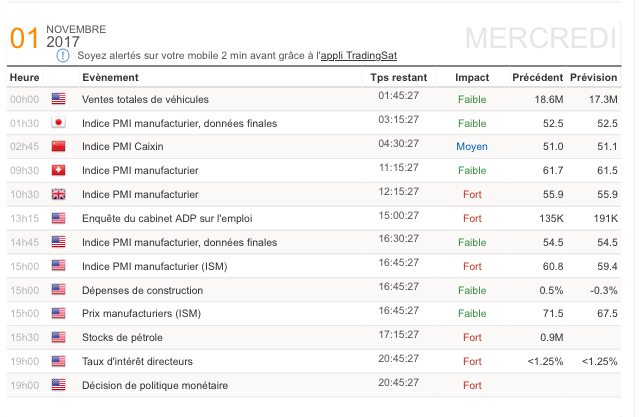Click US flag next to Stocks de pétrole
Screen dimensions: 640x417
pos(58,337)
